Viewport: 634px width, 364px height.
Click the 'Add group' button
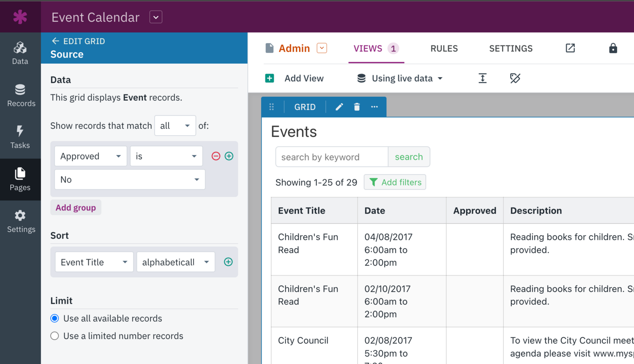click(x=76, y=207)
